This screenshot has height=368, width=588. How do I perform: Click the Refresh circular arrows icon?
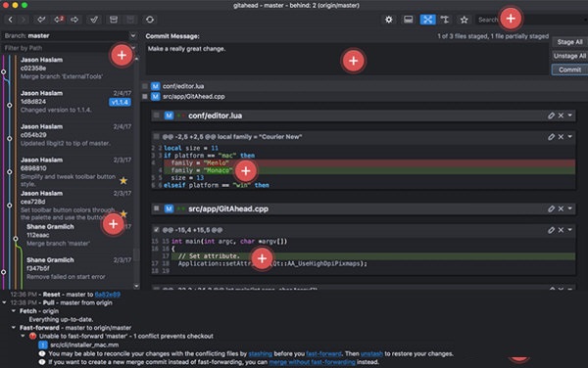150,20
